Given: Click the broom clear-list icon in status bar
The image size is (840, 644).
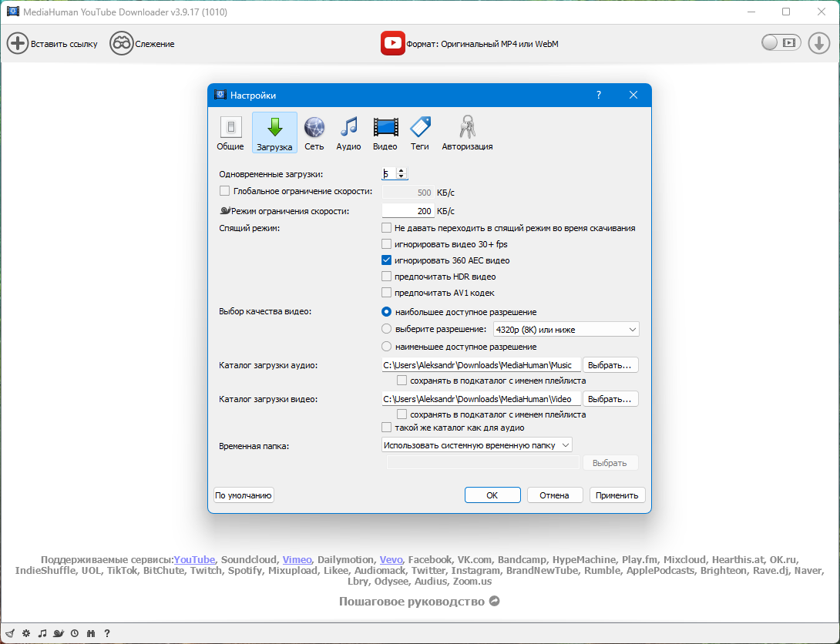Looking at the screenshot, I should coord(10,633).
